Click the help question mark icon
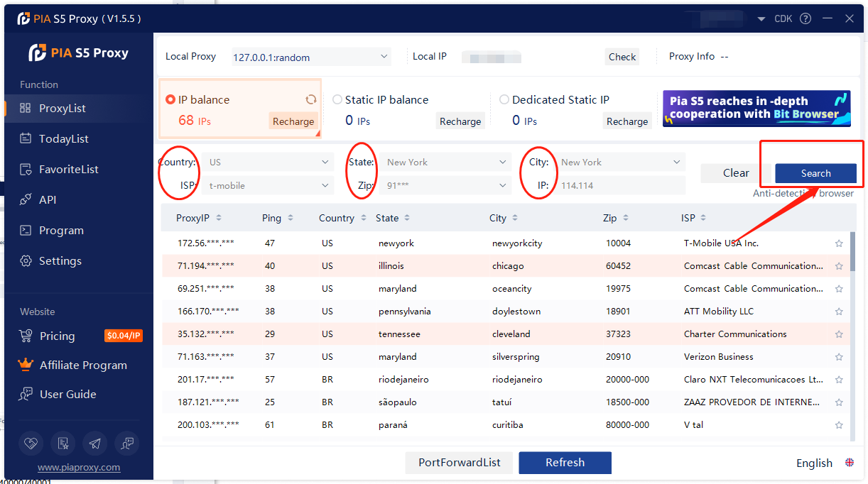 click(805, 18)
